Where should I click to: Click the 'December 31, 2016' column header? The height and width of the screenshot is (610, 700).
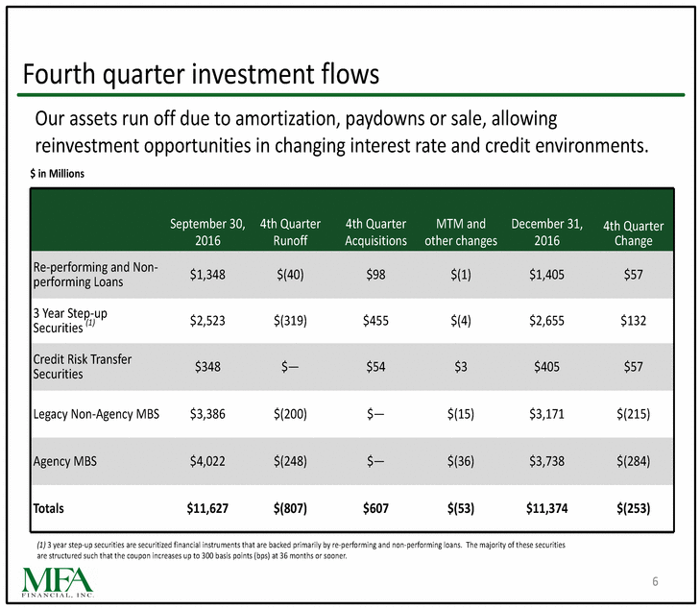(x=547, y=232)
